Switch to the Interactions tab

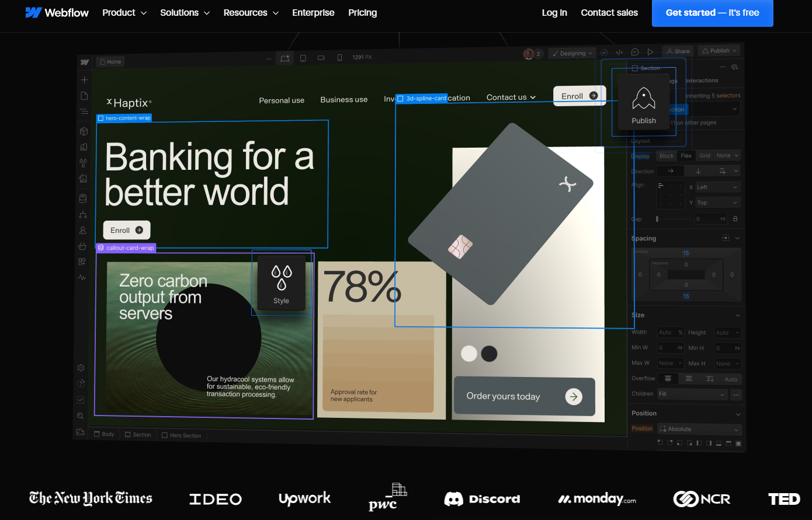(702, 81)
